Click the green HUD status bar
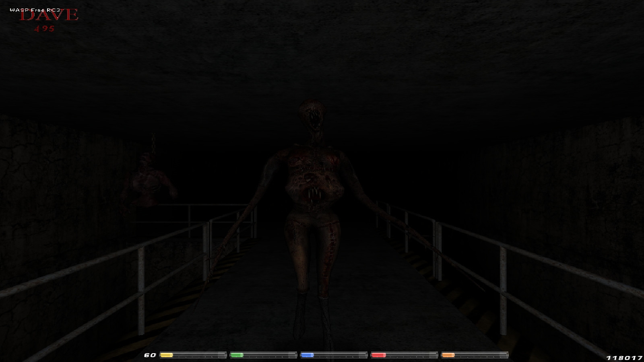 click(263, 355)
